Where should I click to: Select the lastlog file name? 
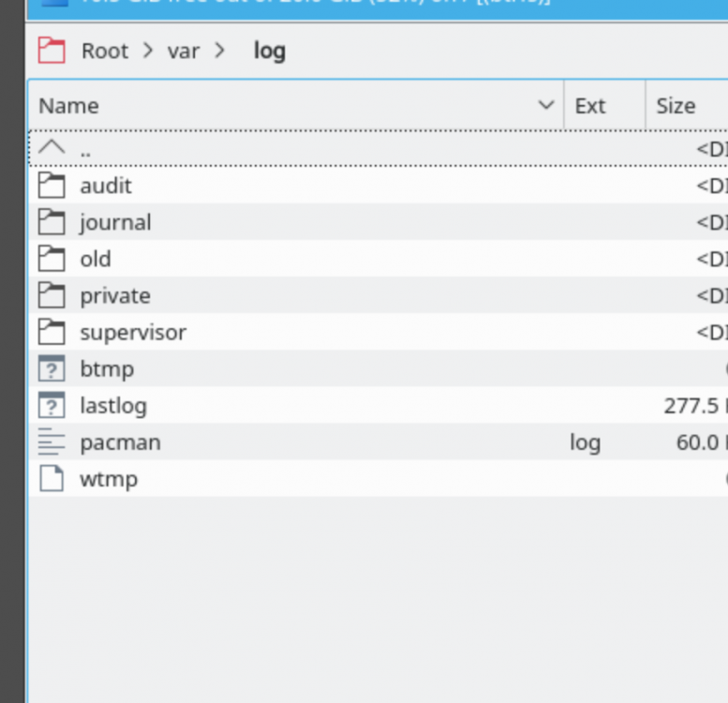point(113,406)
